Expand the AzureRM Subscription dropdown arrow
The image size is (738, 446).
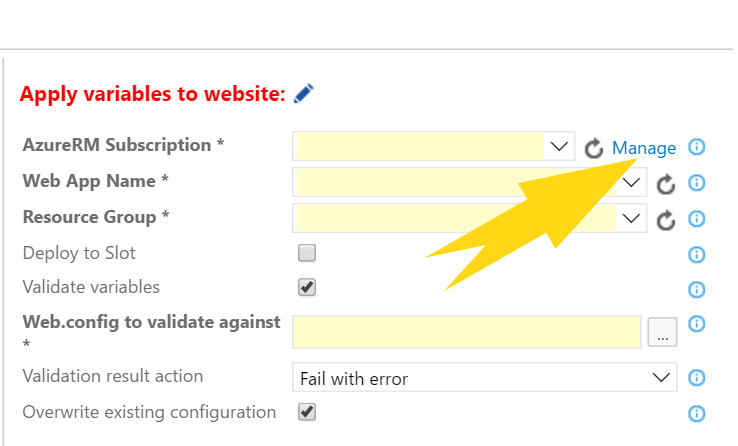tap(559, 146)
